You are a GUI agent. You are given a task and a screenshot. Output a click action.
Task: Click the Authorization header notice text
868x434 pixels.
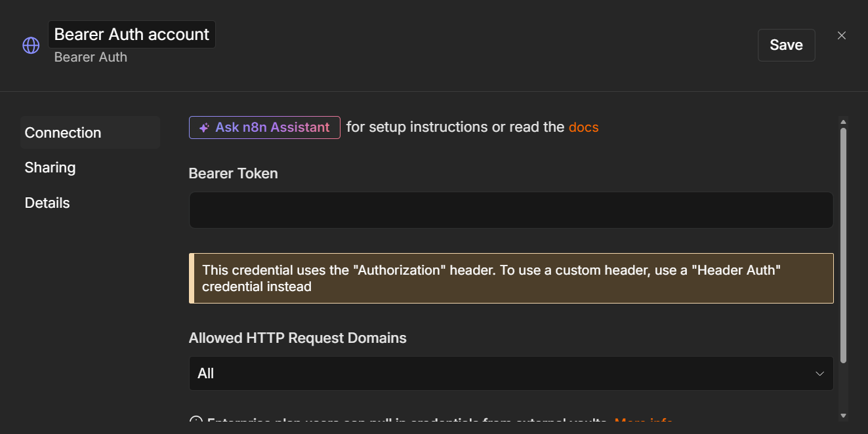coord(491,279)
